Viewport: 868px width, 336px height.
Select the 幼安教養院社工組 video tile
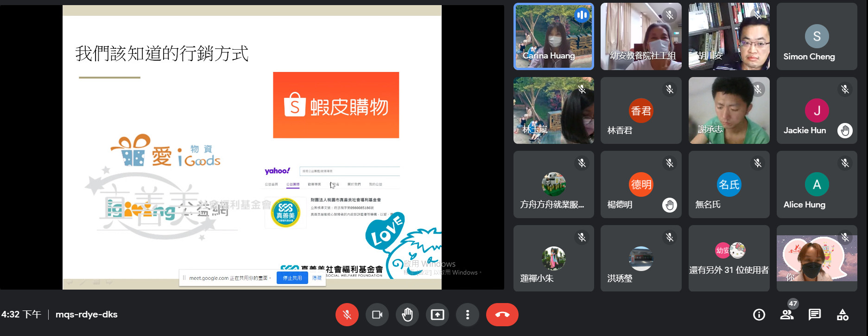coord(641,37)
